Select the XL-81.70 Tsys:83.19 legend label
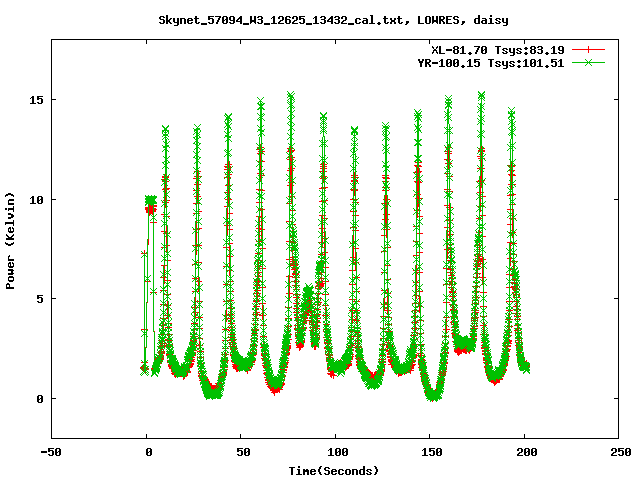Image resolution: width=640 pixels, height=480 pixels. coord(498,50)
